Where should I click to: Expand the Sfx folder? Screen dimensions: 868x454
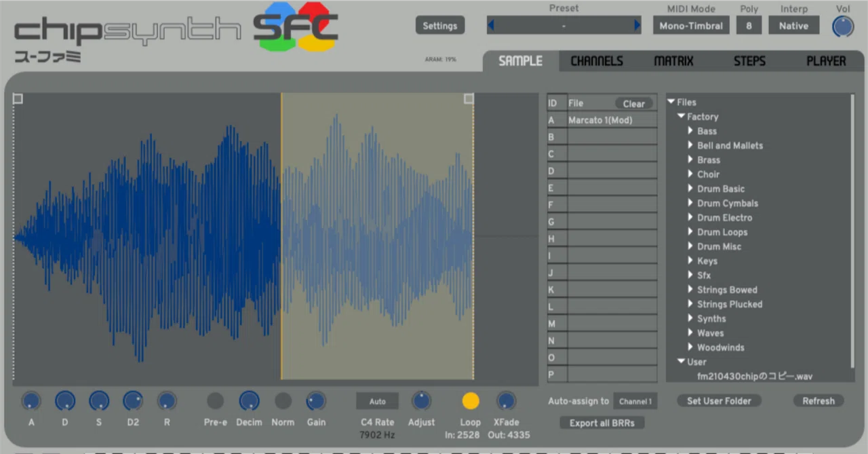tap(691, 275)
